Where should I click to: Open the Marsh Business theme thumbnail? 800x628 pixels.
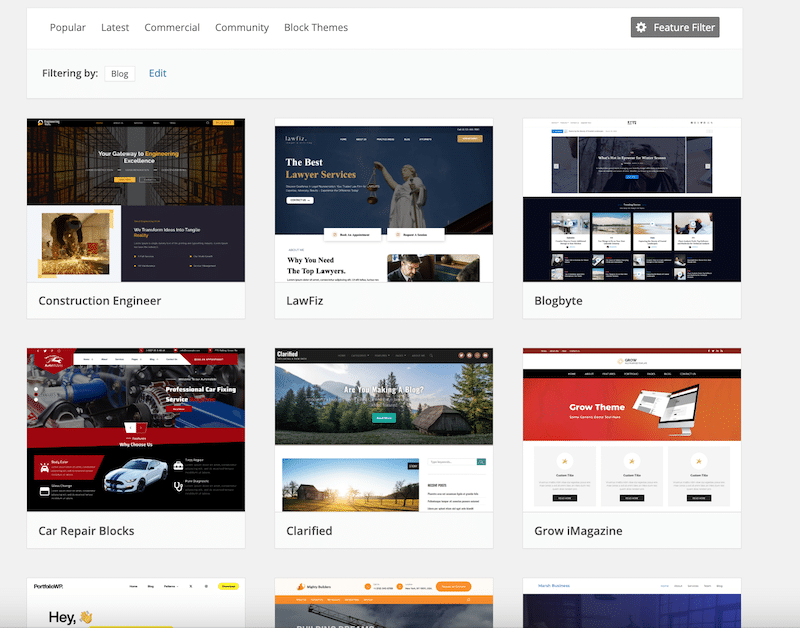(x=631, y=605)
